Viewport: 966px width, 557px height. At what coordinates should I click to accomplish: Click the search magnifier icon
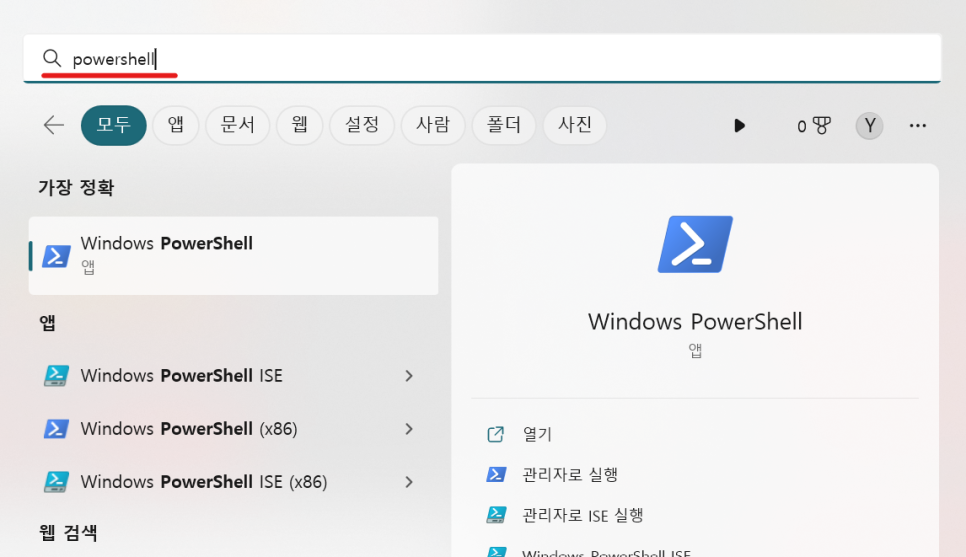tap(52, 59)
